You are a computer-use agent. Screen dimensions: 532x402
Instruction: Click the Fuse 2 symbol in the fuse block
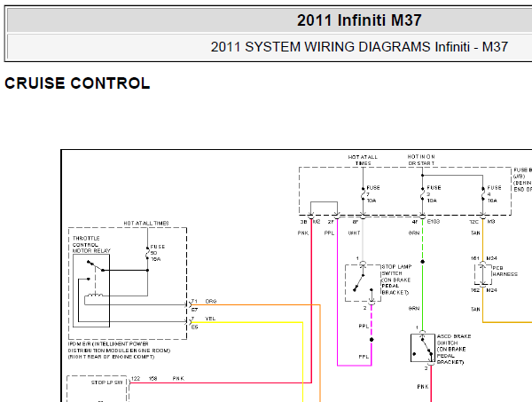coord(422,193)
